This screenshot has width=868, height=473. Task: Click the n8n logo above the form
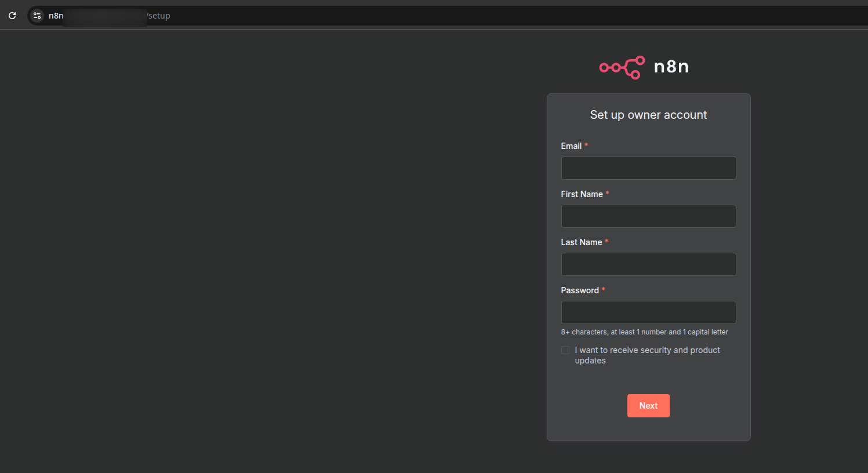coord(644,67)
